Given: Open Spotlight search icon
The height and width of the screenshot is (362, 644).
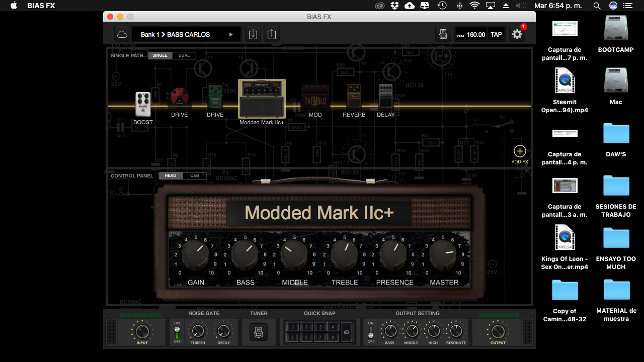Looking at the screenshot, I should (597, 6).
